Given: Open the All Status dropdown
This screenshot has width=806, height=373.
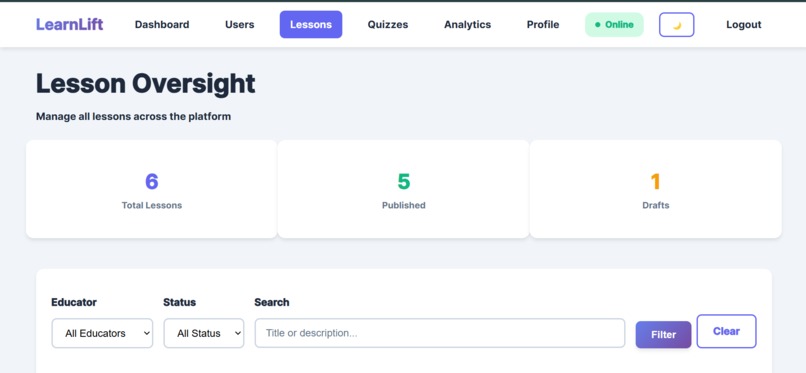Looking at the screenshot, I should [x=204, y=333].
